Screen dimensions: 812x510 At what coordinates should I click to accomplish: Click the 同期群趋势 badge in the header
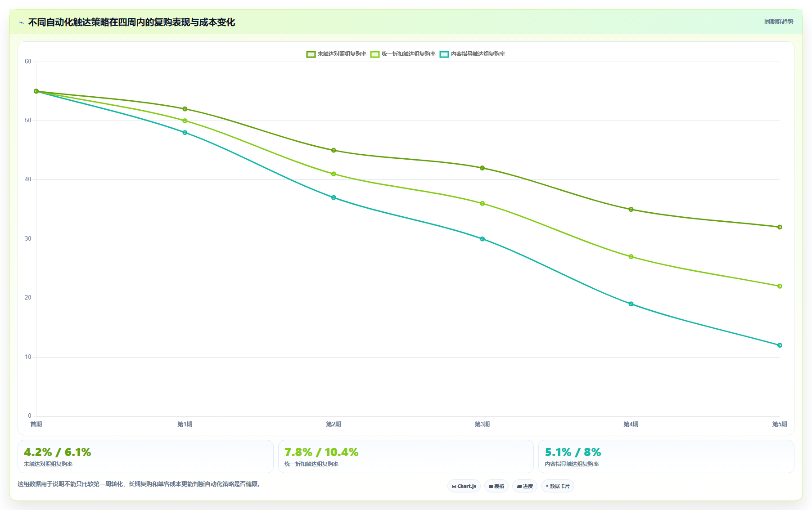779,22
